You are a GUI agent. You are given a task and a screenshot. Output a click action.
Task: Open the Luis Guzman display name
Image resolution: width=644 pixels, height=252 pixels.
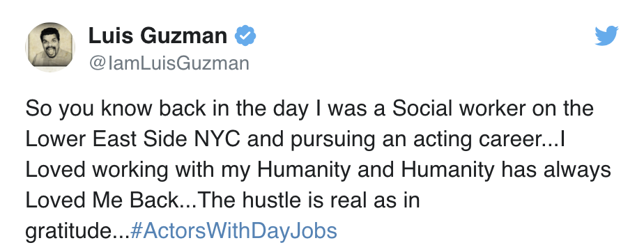(158, 36)
